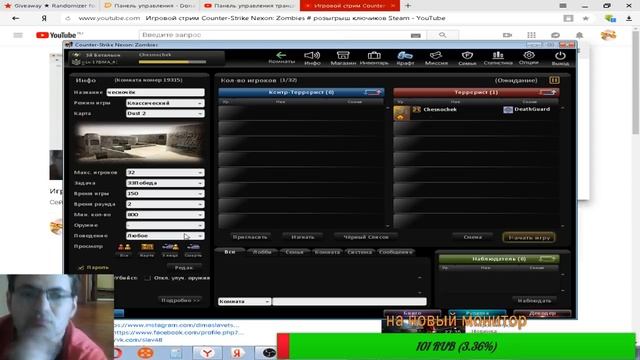This screenshot has height=360, width=640.
Task: Bookmark page with the star icon
Action: [x=586, y=18]
